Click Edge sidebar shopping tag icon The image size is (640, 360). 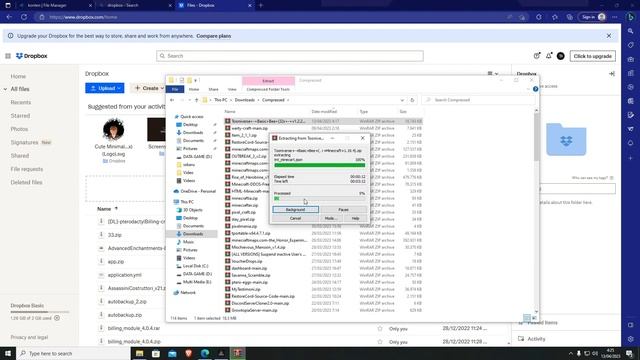coord(631,45)
